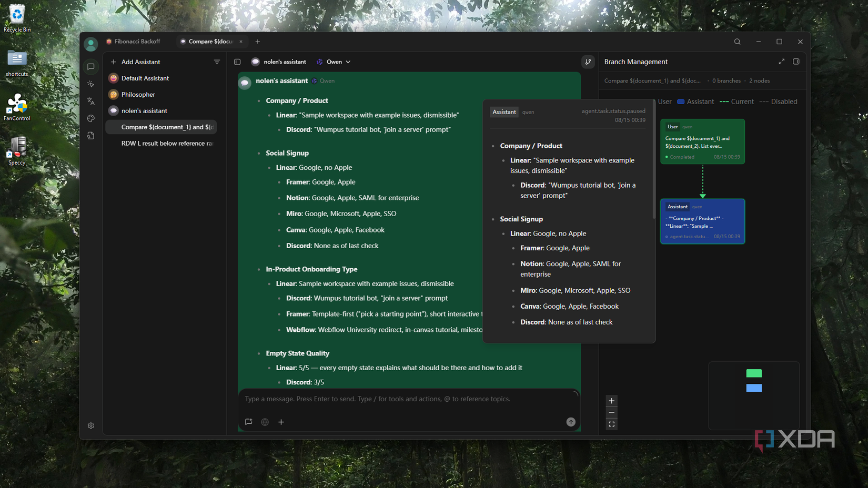
Task: Click the Speccy desktop shortcut
Action: [x=17, y=151]
